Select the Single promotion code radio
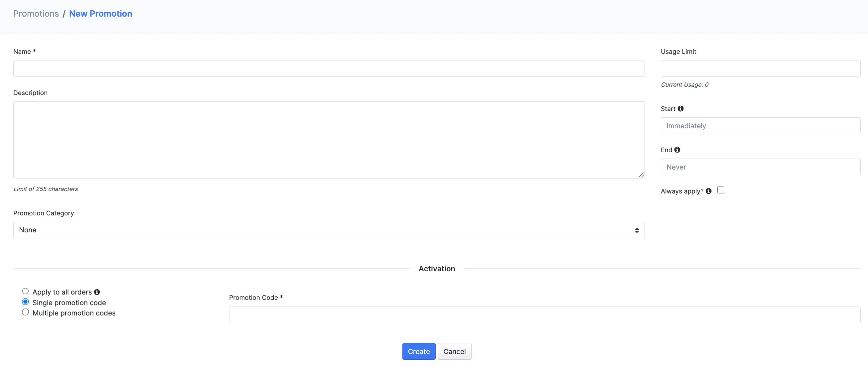This screenshot has width=868, height=367. [x=25, y=302]
